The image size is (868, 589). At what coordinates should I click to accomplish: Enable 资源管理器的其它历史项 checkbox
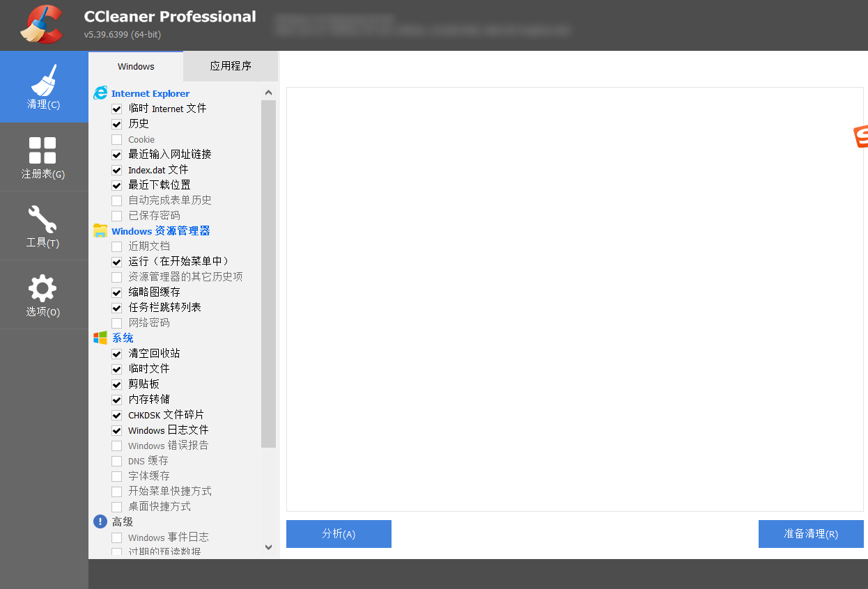[x=116, y=278]
